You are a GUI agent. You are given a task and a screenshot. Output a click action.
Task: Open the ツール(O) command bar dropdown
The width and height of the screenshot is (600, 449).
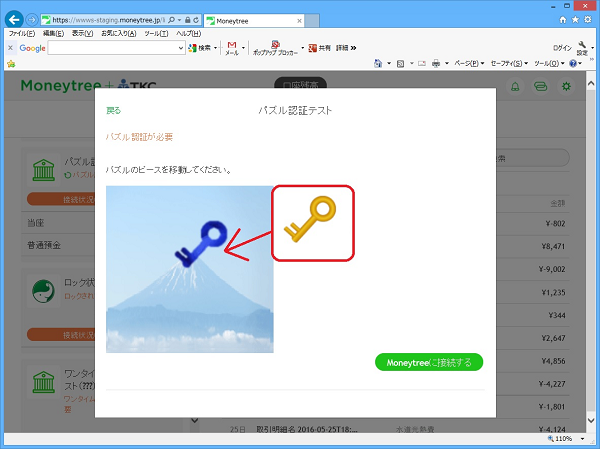(549, 64)
